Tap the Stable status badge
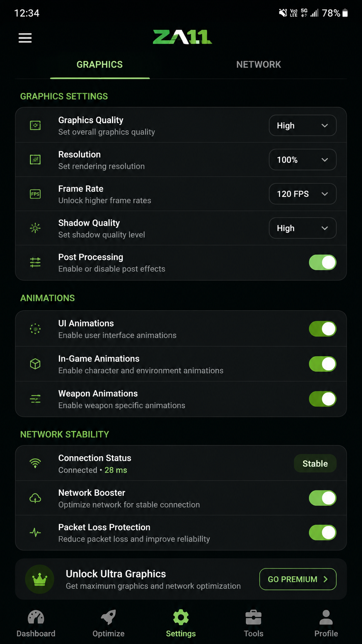Image resolution: width=362 pixels, height=644 pixels. tap(315, 463)
